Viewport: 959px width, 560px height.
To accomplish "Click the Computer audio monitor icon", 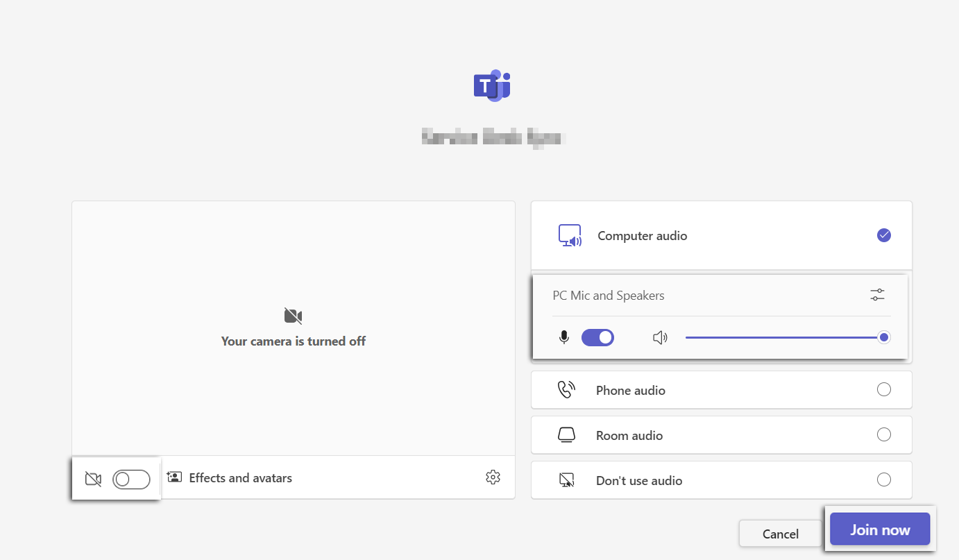I will click(570, 236).
